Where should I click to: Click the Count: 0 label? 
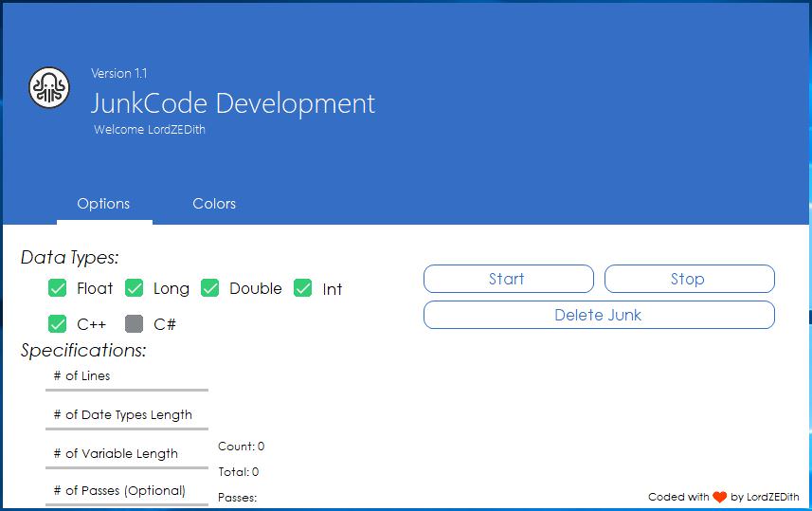(x=242, y=447)
